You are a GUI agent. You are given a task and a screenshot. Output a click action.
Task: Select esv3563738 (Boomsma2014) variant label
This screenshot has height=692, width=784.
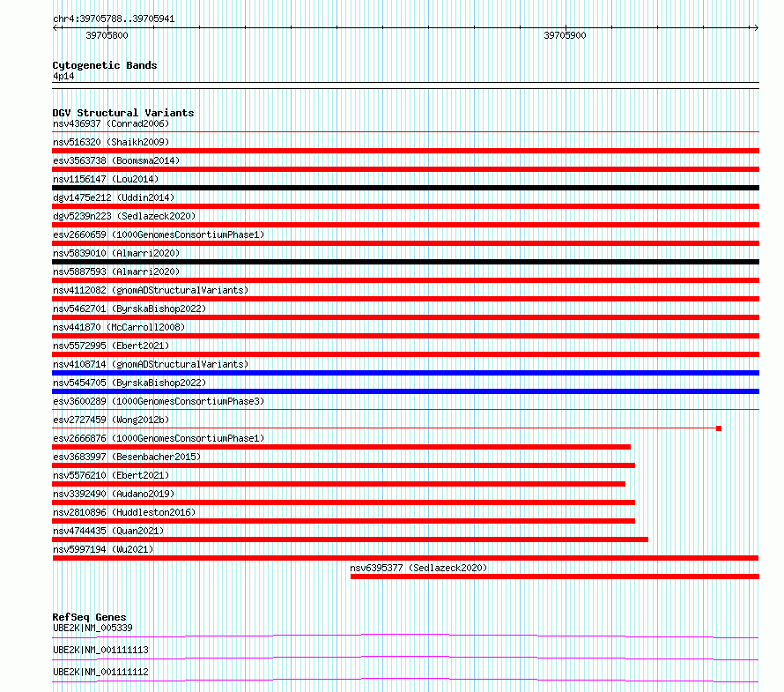pyautogui.click(x=116, y=160)
